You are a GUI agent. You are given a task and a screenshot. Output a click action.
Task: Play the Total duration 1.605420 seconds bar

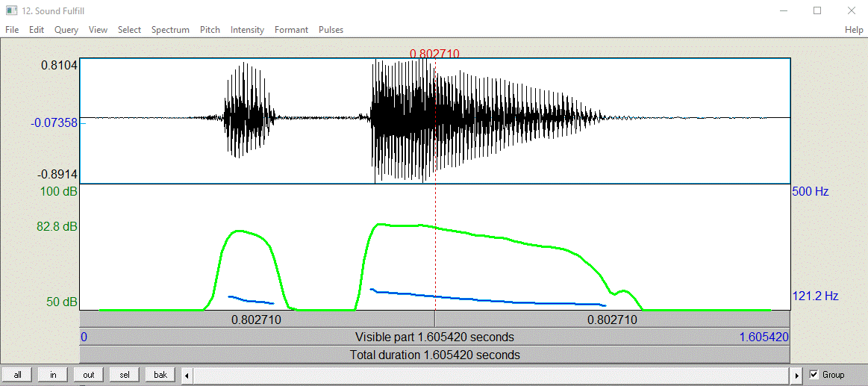434,355
